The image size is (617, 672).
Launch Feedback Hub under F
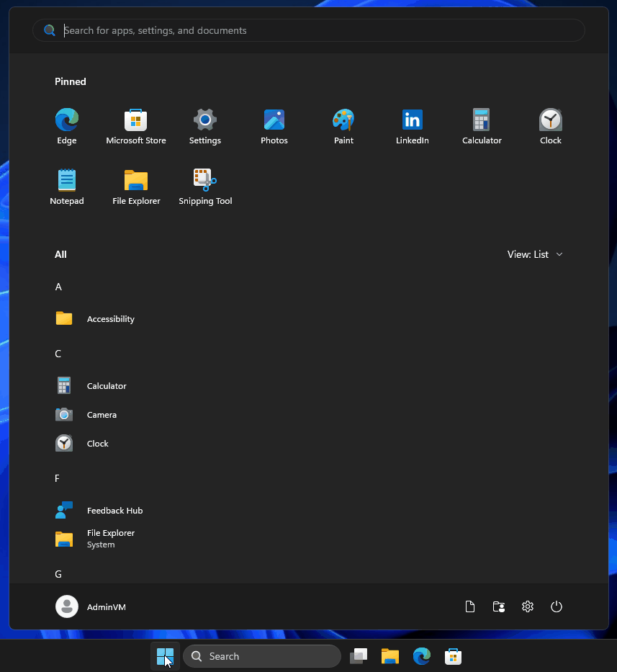click(x=114, y=510)
